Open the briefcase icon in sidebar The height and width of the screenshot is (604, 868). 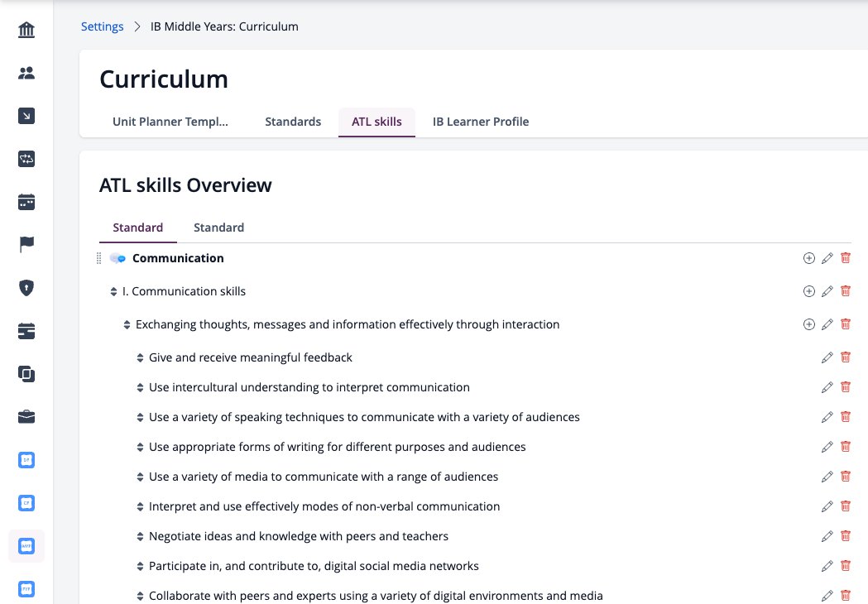point(26,417)
